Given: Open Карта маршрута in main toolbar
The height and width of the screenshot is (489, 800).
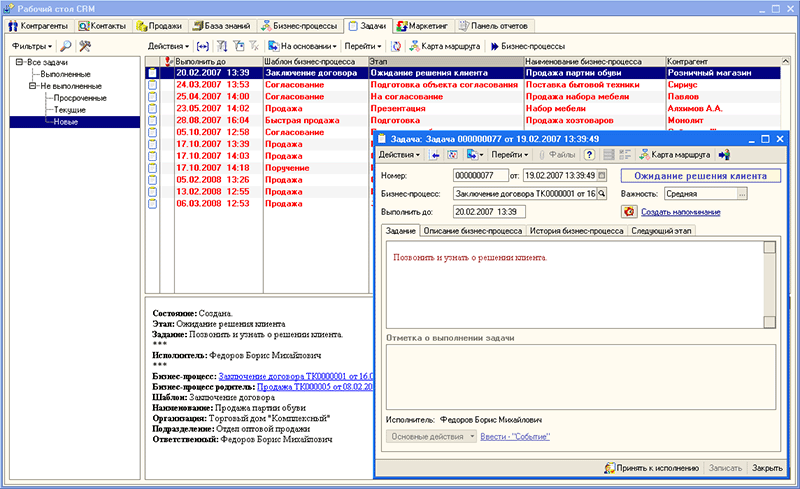Looking at the screenshot, I should tap(445, 46).
